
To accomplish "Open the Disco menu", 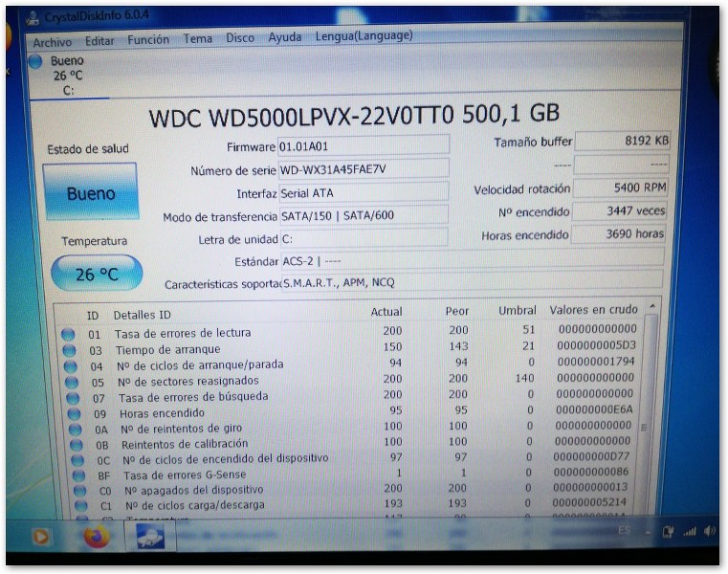I will 240,38.
